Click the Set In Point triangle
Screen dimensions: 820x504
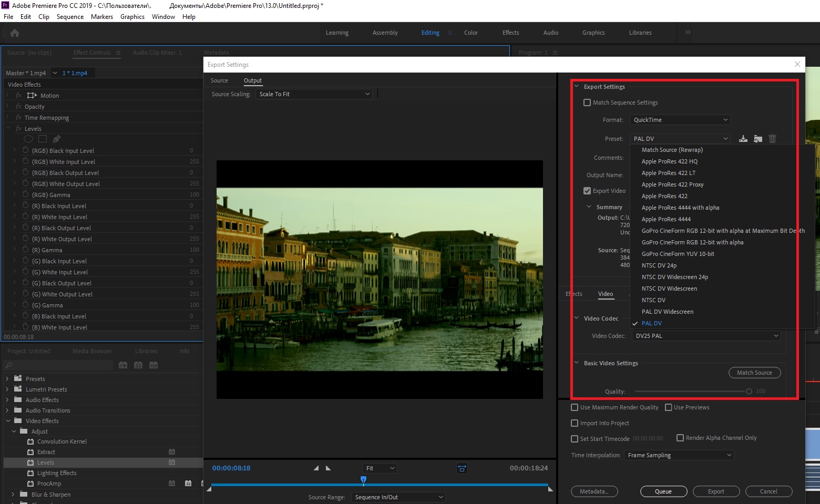(x=316, y=468)
